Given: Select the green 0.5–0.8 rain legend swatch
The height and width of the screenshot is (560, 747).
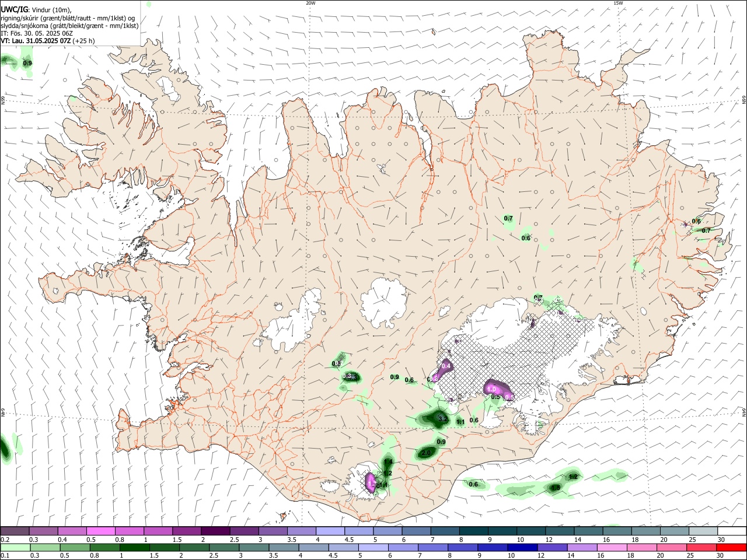Looking at the screenshot, I should coord(75,547).
